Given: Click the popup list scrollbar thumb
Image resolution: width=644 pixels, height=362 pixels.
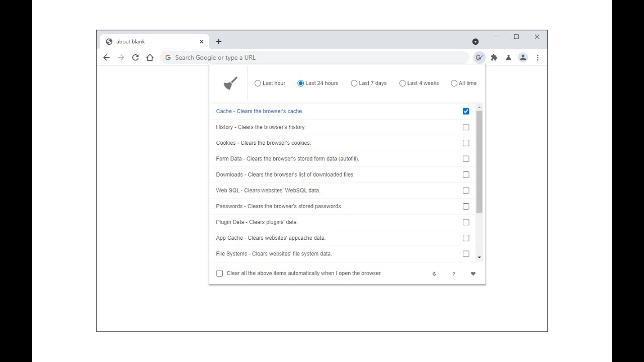Looking at the screenshot, I should [479, 162].
